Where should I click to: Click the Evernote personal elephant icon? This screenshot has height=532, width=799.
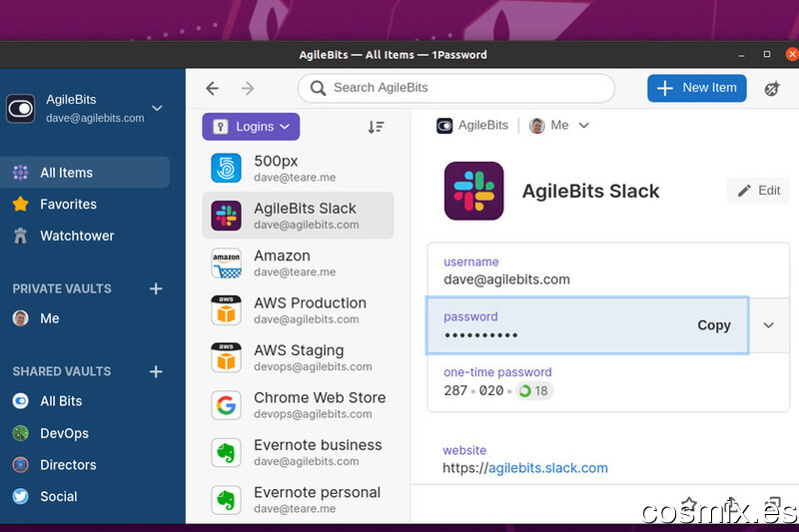[227, 500]
